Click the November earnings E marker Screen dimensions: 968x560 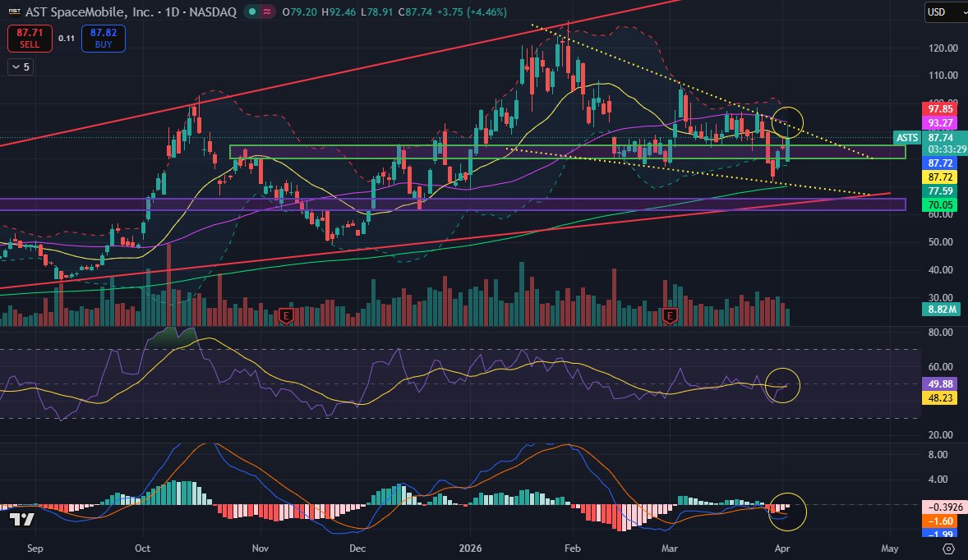coord(285,316)
